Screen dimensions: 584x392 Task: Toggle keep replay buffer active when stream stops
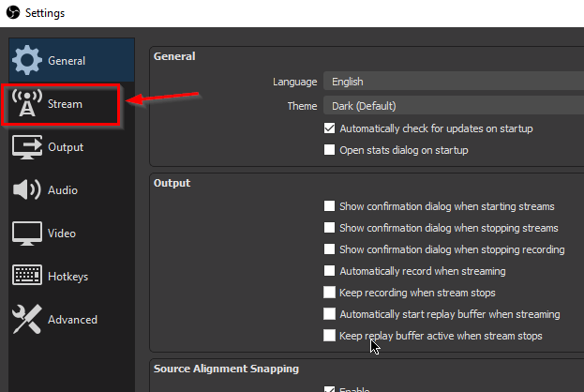[329, 336]
